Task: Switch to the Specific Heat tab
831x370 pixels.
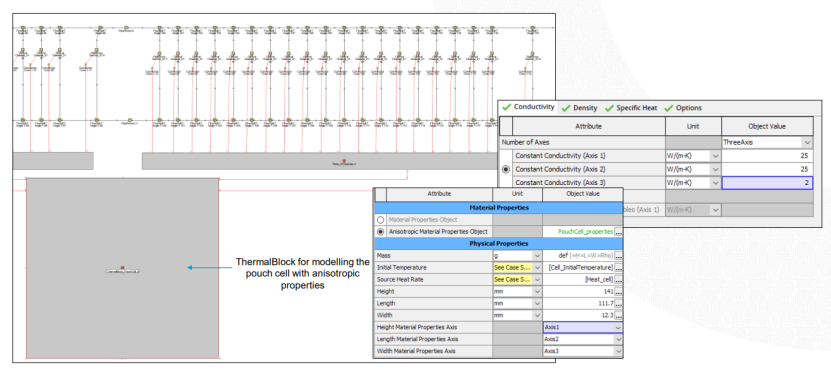Action: pyautogui.click(x=631, y=108)
